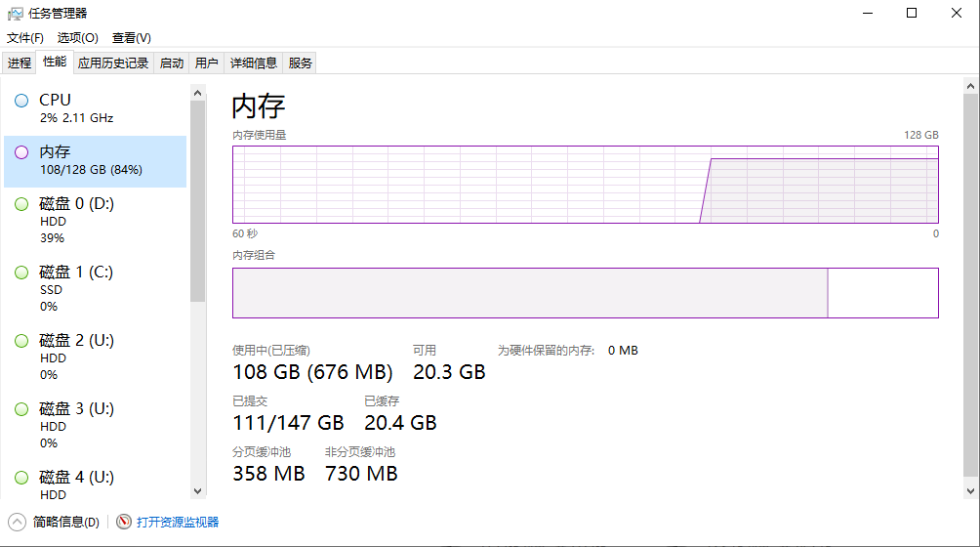Choose 磁盘 3 (U:) HDD entry

pyautogui.click(x=95, y=426)
